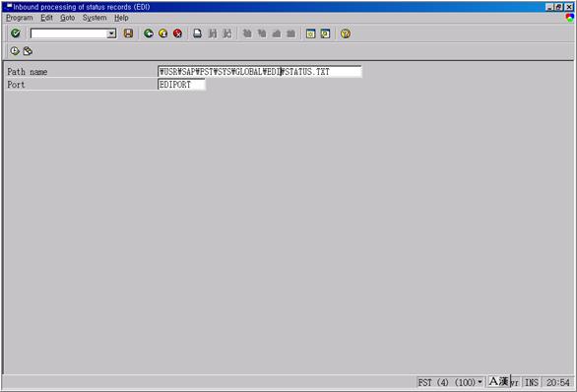Viewport: 577px width, 392px height.
Task: Open the Goto menu
Action: pyautogui.click(x=67, y=18)
